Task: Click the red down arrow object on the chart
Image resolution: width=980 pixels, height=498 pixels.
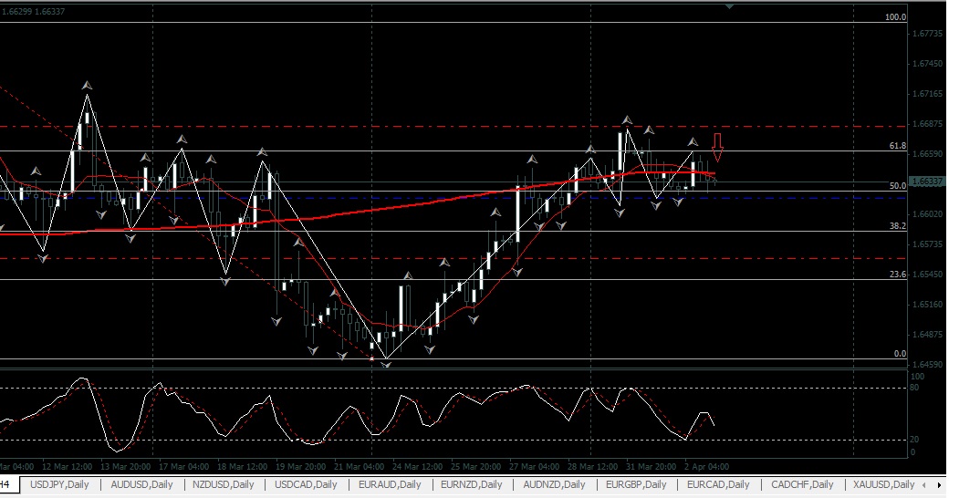Action: (717, 148)
